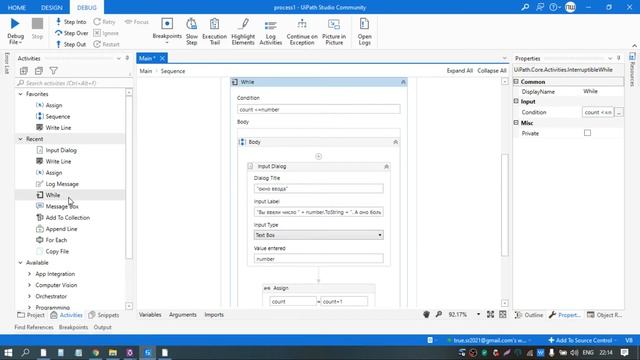Screen dimensions: 640x360
Task: Expand the Orchestrator node
Action: pyautogui.click(x=29, y=296)
